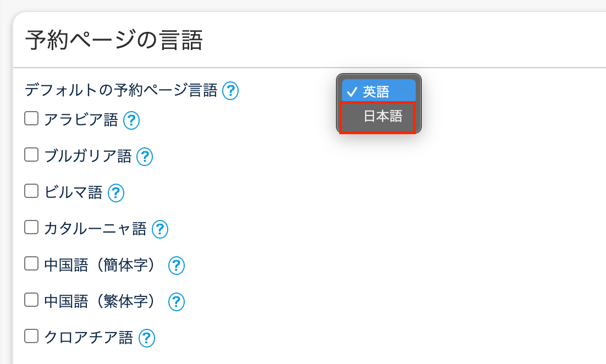Click the help icon for ブルガリア語
This screenshot has height=364, width=606.
(x=144, y=157)
